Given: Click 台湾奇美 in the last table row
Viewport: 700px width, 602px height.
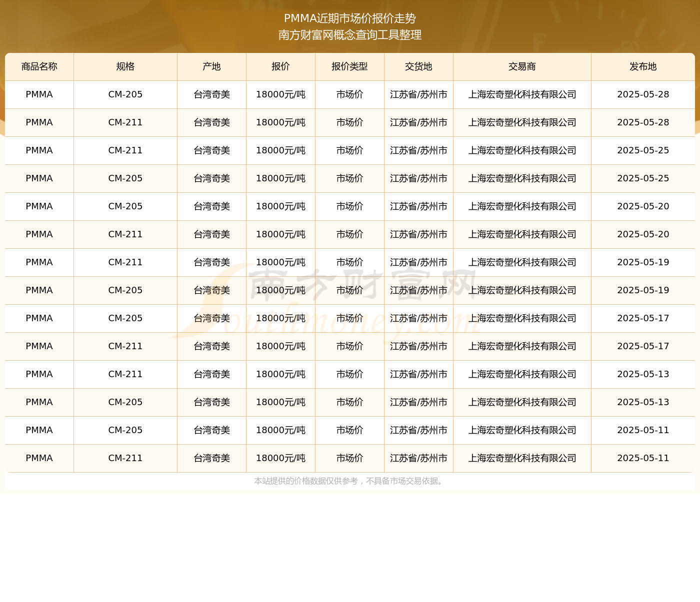Looking at the screenshot, I should (x=211, y=458).
